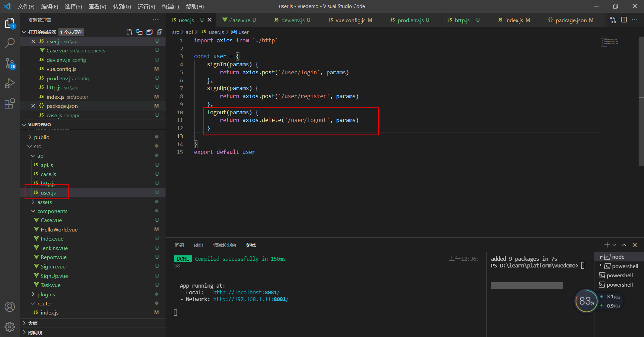Open the Run and Debug view
Viewport: 644px width, 337px height.
pos(10,83)
